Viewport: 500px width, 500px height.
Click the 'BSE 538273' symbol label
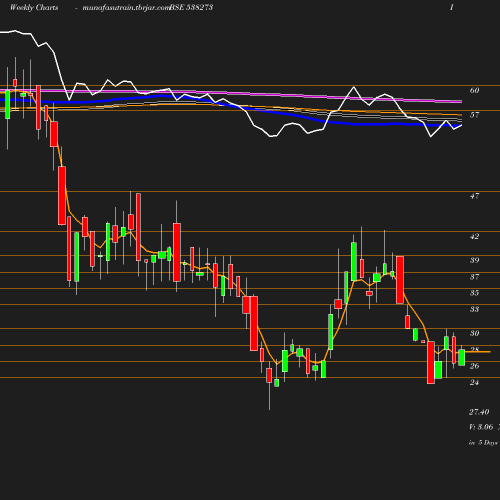[x=191, y=7]
